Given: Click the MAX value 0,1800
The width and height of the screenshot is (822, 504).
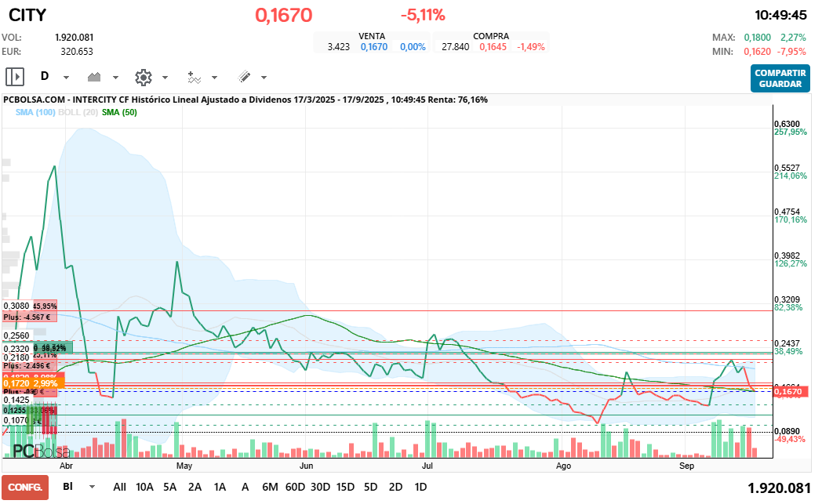Looking at the screenshot, I should pos(758,37).
